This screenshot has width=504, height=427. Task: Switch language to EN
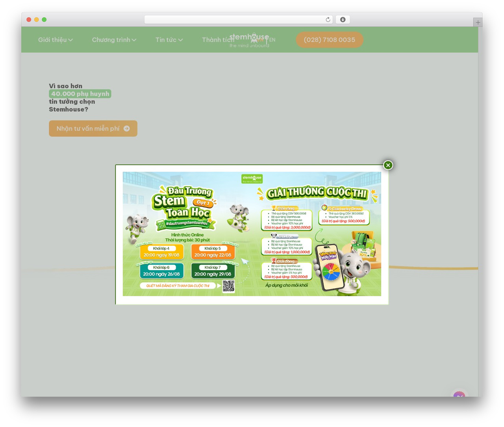[272, 40]
